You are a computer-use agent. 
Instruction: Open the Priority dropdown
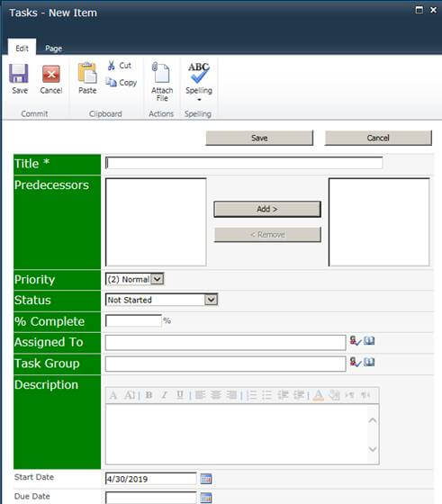pos(158,279)
